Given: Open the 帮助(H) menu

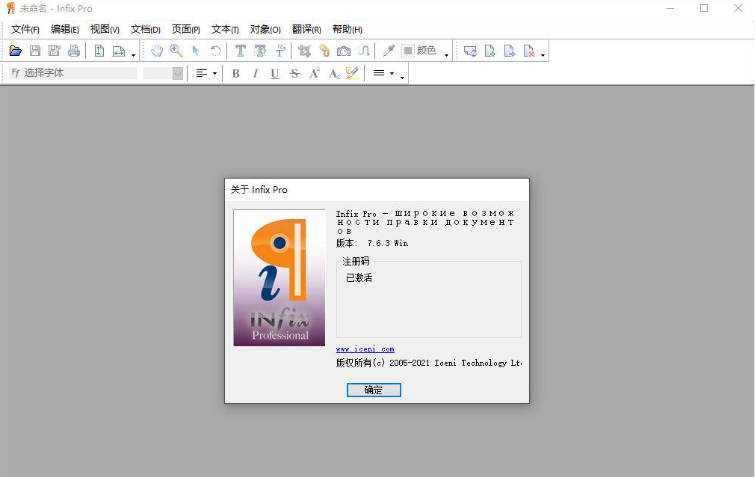Looking at the screenshot, I should (x=347, y=29).
